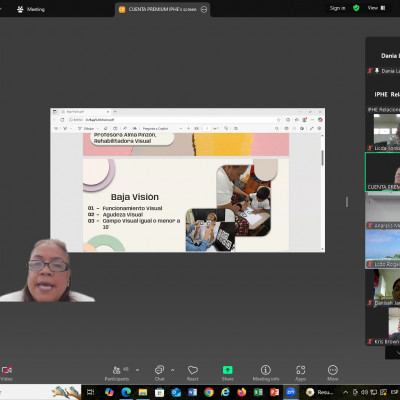400x400 pixels.
Task: Open the More options menu
Action: pos(333,373)
